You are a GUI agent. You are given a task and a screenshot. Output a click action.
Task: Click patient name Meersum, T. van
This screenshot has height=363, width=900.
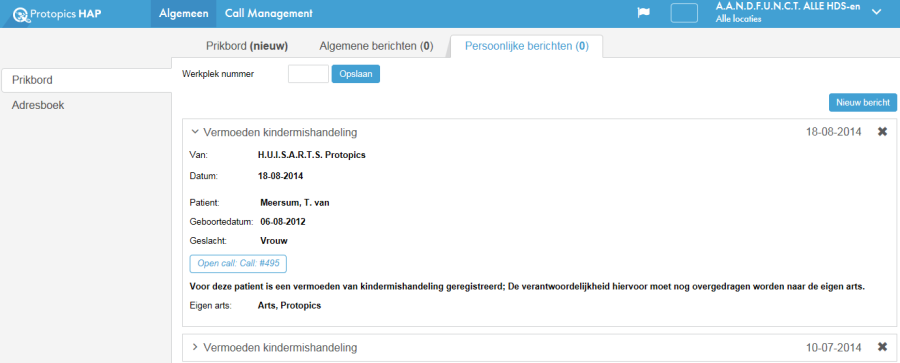[x=295, y=202]
